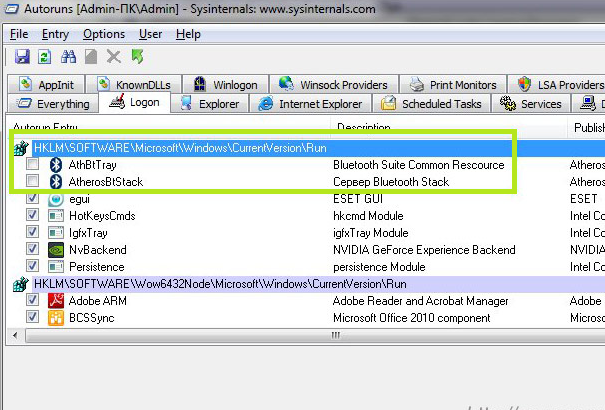Open the Scheduled Tasks tab
This screenshot has width=605, height=410.
(x=431, y=104)
